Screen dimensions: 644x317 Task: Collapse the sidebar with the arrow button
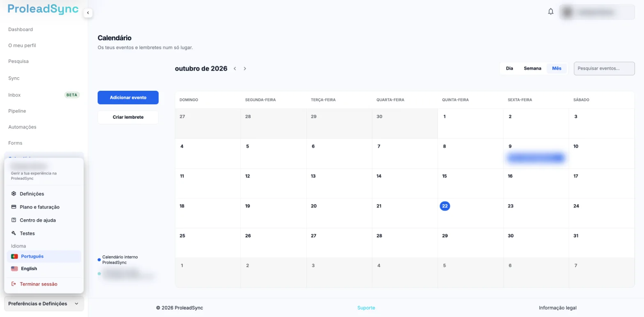click(x=88, y=13)
